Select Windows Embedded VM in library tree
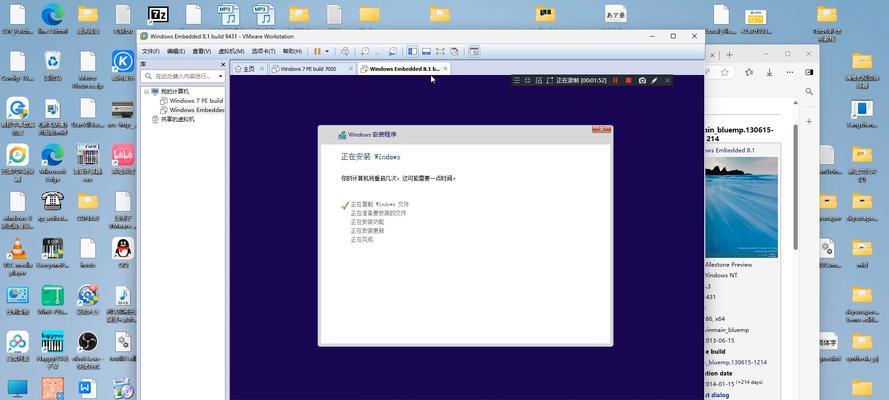 pyautogui.click(x=192, y=110)
